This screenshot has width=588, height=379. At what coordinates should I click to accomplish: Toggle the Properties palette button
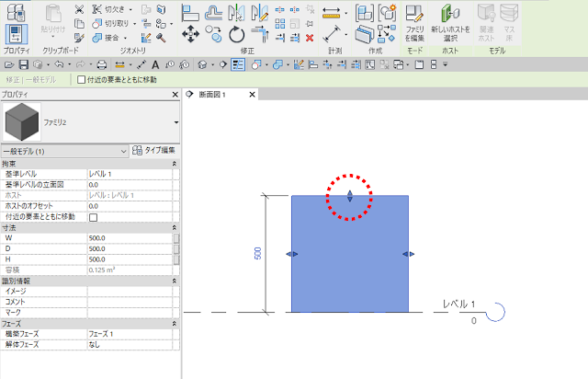click(x=17, y=34)
